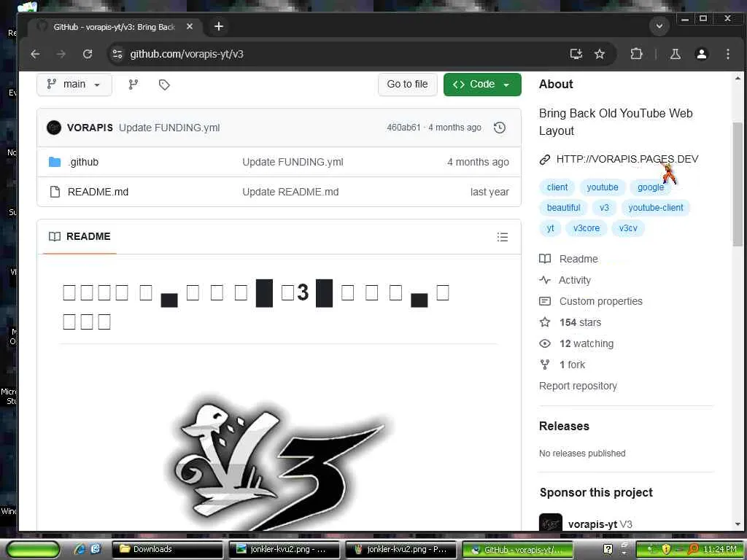Screen dimensions: 747x560
Task: Open the taskbar help question-mark icon
Action: (608, 550)
